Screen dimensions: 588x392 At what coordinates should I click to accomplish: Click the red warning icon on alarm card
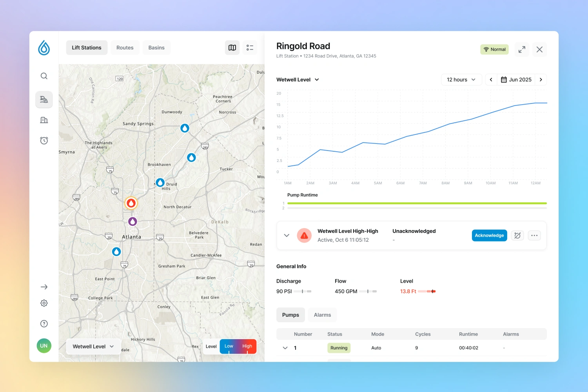point(304,236)
